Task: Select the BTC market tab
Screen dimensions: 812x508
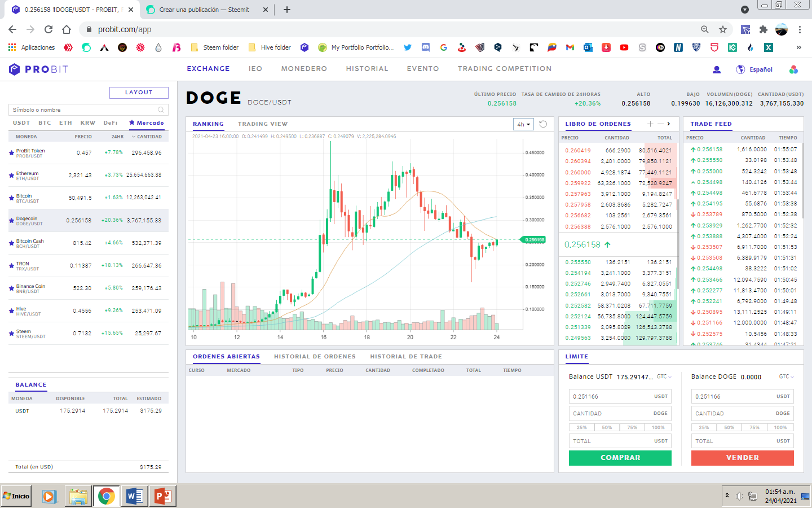Action: pyautogui.click(x=45, y=123)
